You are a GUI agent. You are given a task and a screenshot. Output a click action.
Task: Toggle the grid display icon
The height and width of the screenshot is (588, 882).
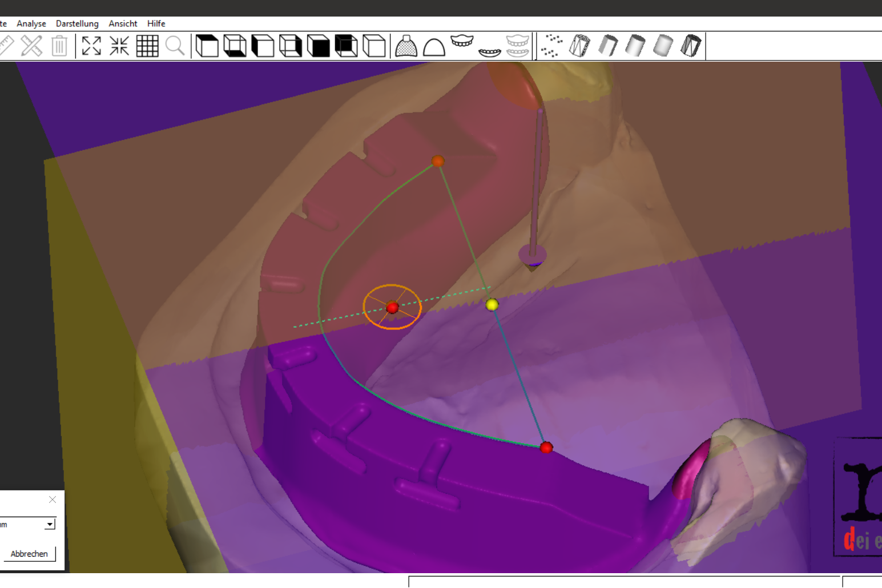(x=147, y=46)
